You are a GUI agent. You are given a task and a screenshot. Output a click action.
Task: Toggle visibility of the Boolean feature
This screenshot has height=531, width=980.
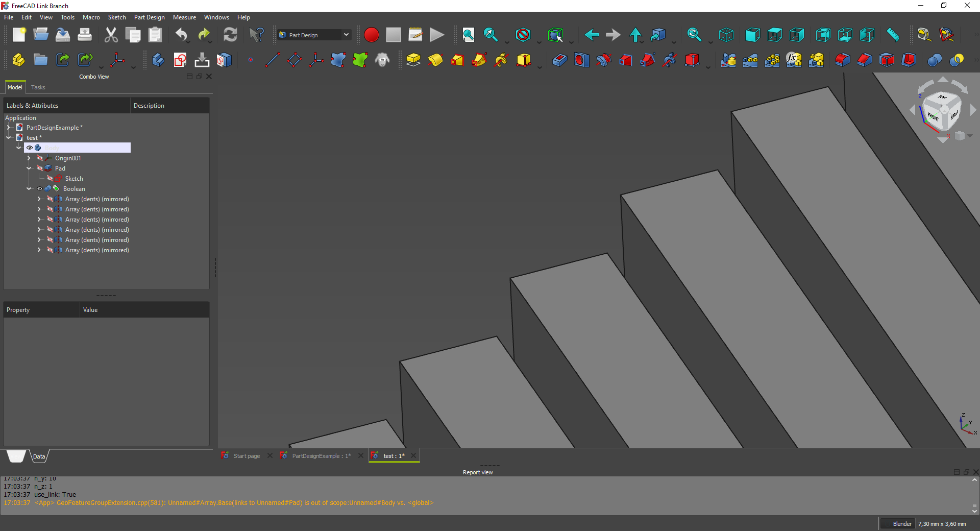click(40, 188)
